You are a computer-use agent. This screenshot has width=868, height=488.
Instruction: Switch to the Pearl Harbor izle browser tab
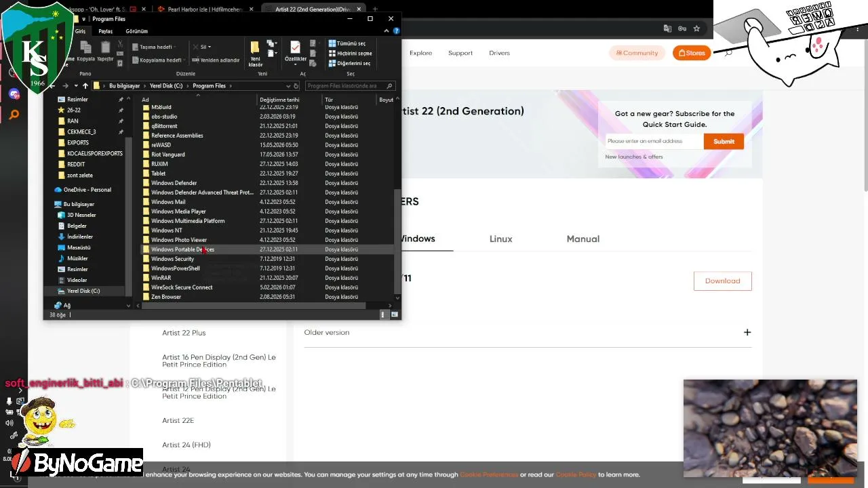coord(205,9)
